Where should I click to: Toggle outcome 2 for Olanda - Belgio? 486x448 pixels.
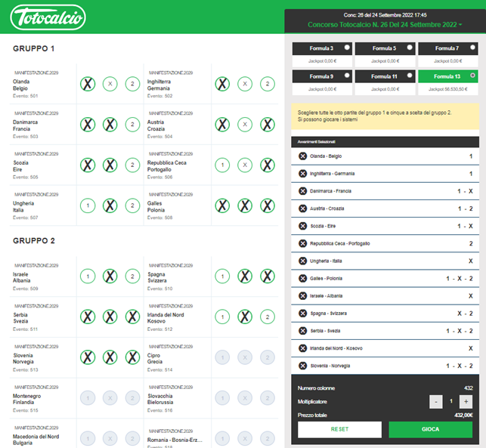pos(132,85)
